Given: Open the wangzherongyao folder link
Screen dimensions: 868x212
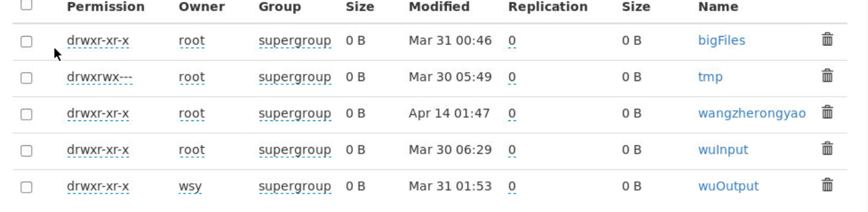Looking at the screenshot, I should click(752, 114).
